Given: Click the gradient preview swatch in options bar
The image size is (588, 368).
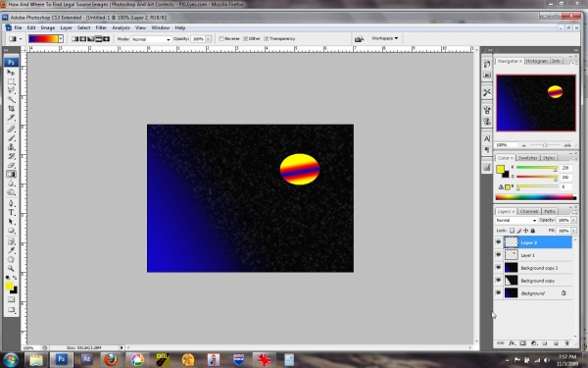Looking at the screenshot, I should tap(43, 38).
